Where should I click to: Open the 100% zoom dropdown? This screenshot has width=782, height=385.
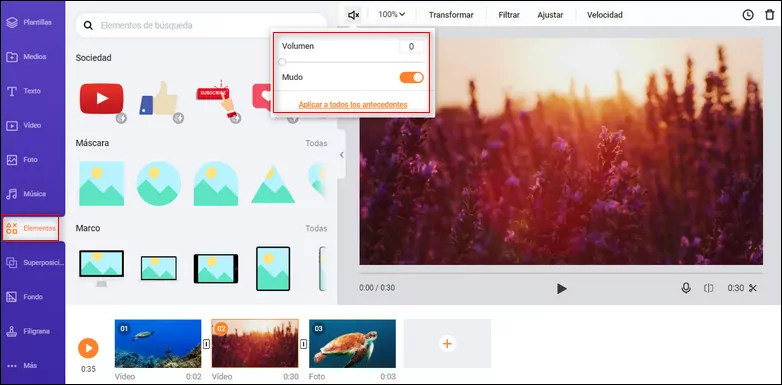391,15
